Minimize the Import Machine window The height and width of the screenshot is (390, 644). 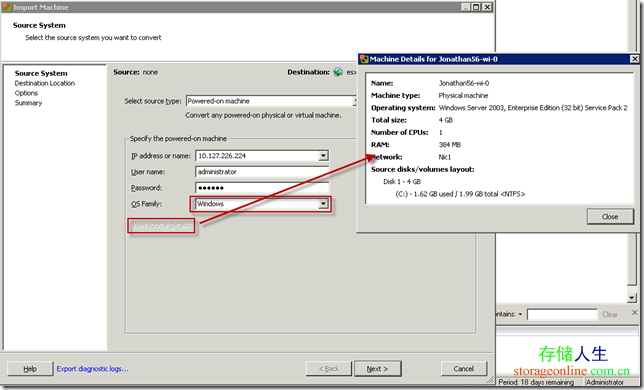coord(465,7)
